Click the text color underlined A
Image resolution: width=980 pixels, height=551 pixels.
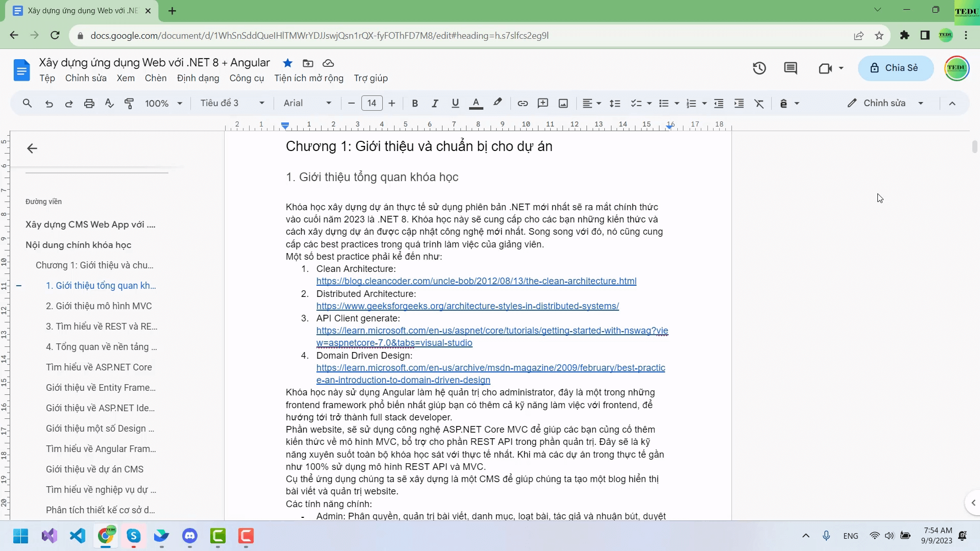(476, 104)
